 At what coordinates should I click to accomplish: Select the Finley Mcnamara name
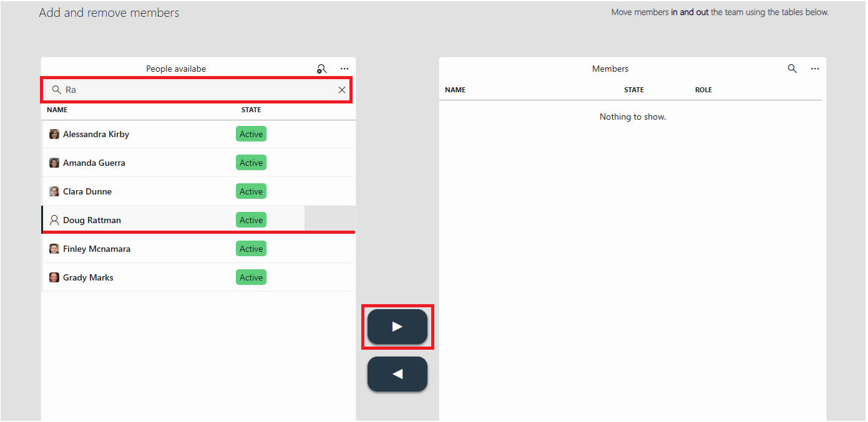pos(97,249)
